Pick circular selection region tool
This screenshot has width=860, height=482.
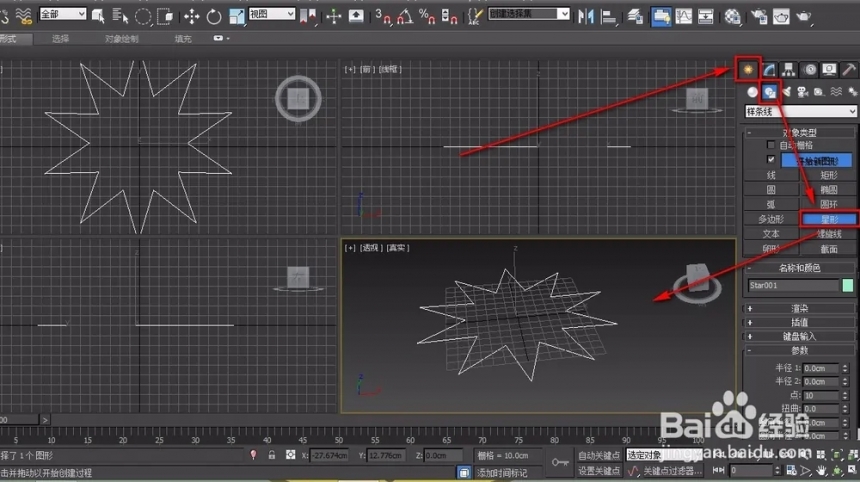tap(143, 16)
